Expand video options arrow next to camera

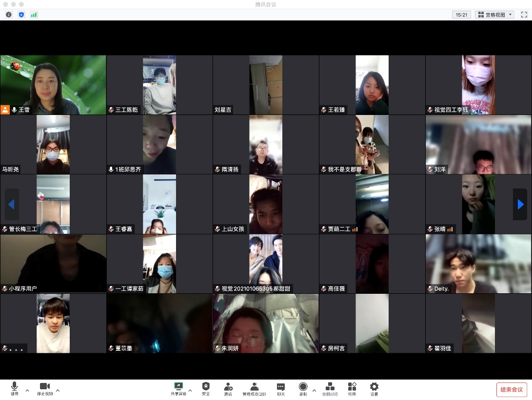click(58, 390)
